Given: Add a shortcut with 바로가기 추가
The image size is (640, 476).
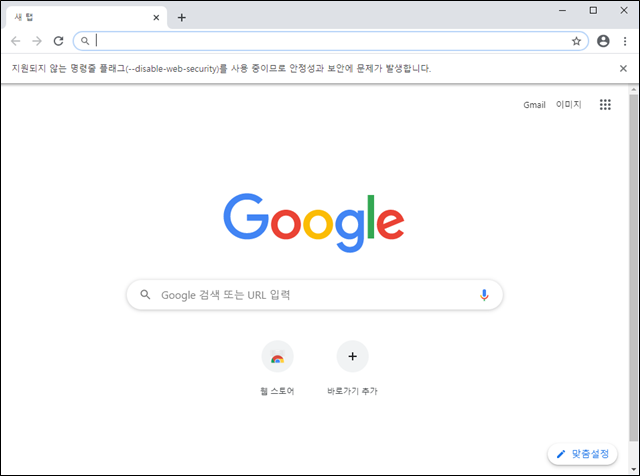Looking at the screenshot, I should (352, 368).
